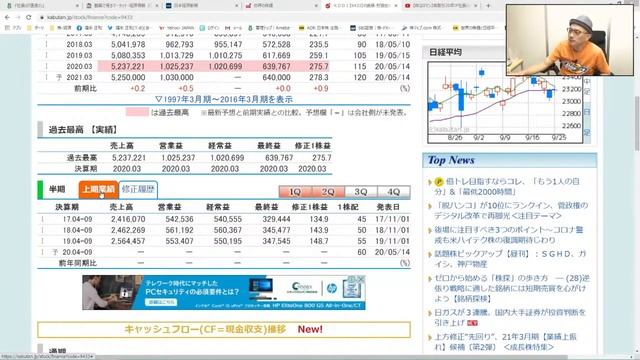This screenshot has height=360, width=640.
Task: Click 2019.03 row sales value 5,080,353
Action: pyautogui.click(x=128, y=55)
